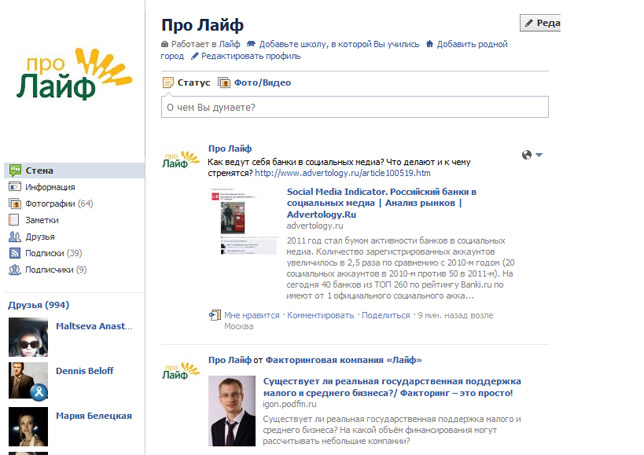Switch to Фото/Видео composer tab
Screen dimensions: 644x455
pos(255,82)
